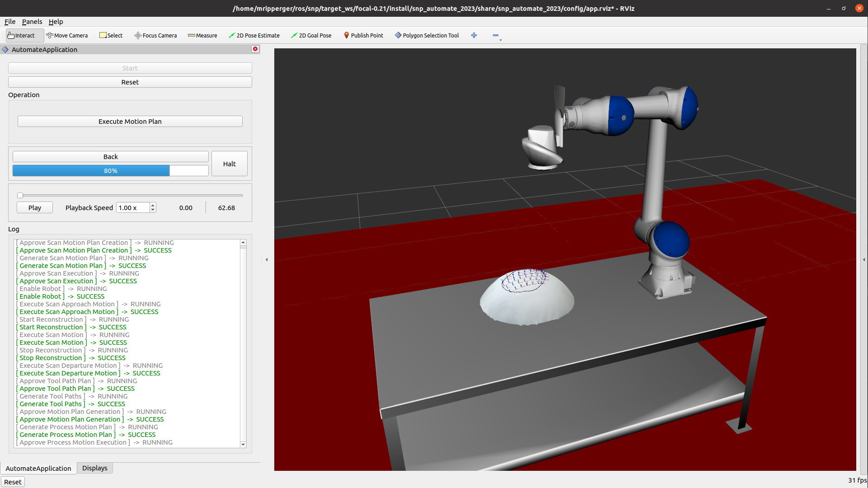Enable the Focus Camera tool
The height and width of the screenshot is (488, 868).
point(155,35)
